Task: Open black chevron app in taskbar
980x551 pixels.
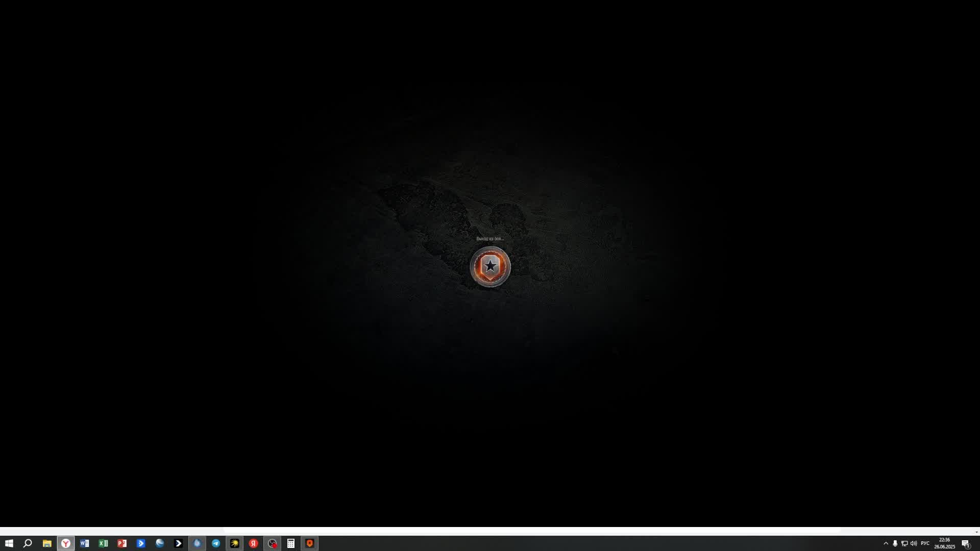Action: (x=178, y=543)
